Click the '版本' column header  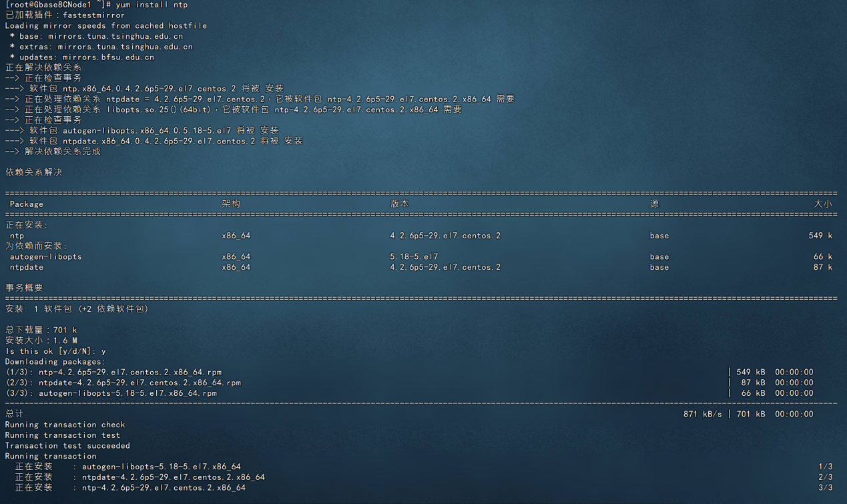pos(399,204)
